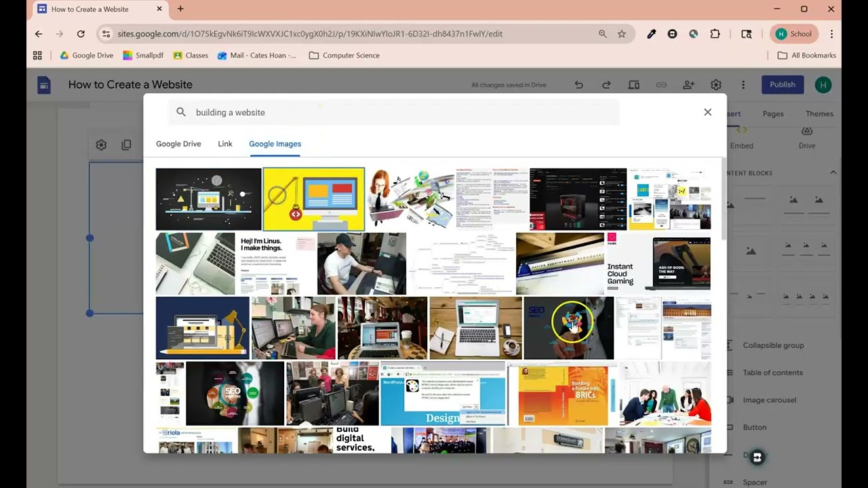The width and height of the screenshot is (868, 488).
Task: Close the image selection dialog
Action: pos(707,113)
